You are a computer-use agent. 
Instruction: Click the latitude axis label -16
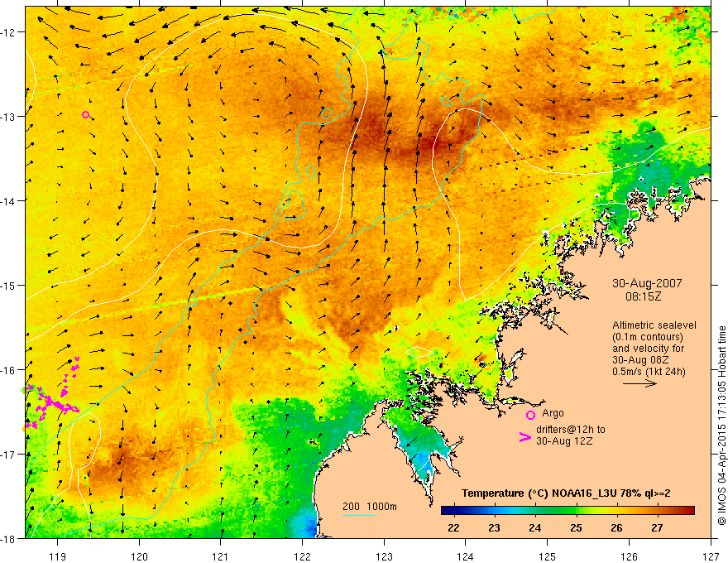point(8,370)
